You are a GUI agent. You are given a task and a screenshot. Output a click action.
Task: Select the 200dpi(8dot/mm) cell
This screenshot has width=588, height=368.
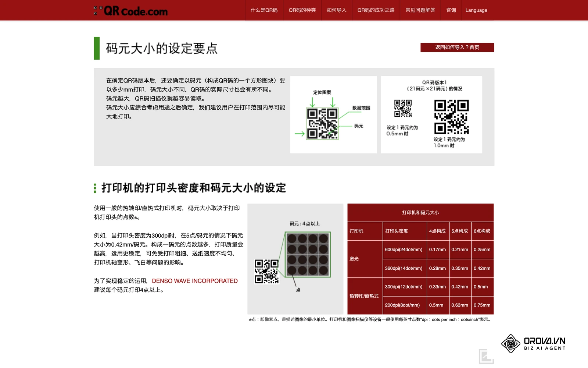[x=405, y=305]
